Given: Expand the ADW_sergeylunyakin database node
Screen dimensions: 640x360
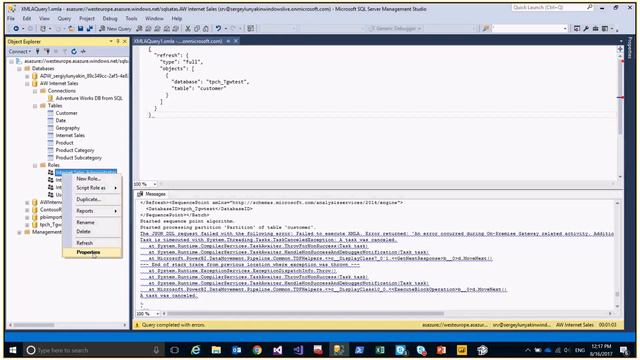Looking at the screenshot, I should (27, 76).
